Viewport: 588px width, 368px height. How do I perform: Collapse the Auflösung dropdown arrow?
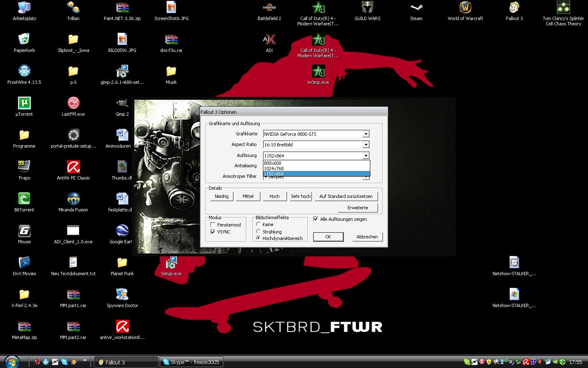tap(366, 156)
